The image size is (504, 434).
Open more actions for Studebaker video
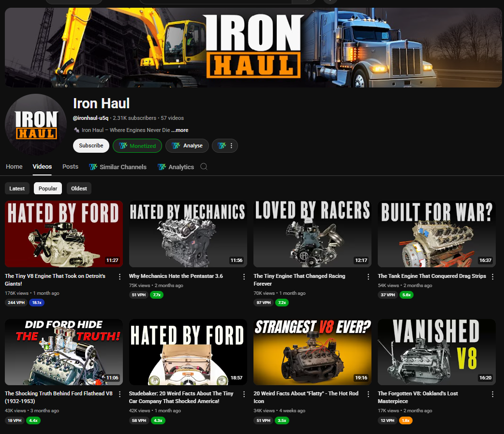[x=244, y=394]
